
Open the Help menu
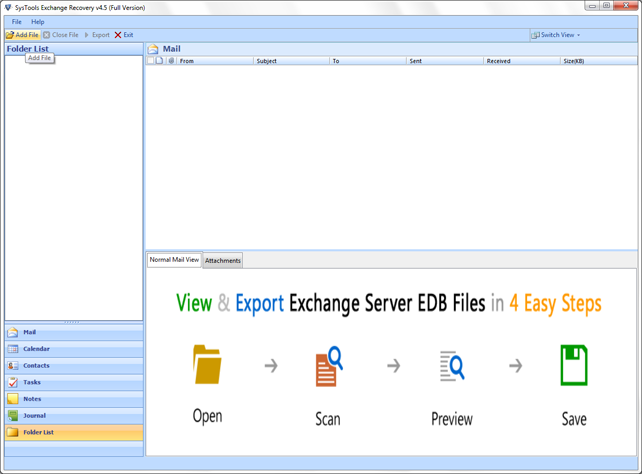pyautogui.click(x=38, y=22)
